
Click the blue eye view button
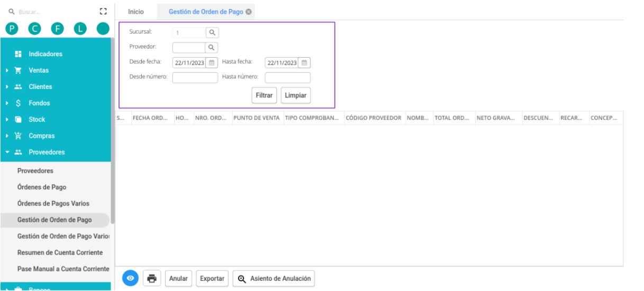[x=131, y=278]
